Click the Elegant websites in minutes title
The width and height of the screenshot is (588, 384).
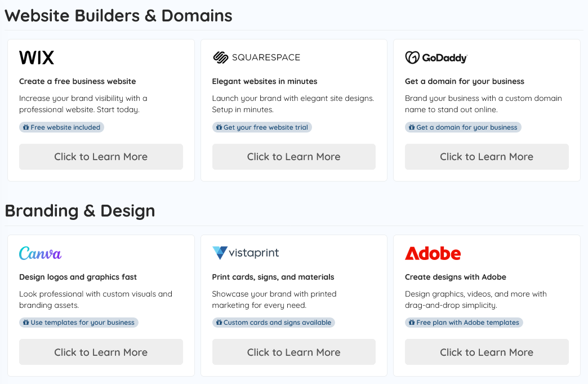[x=265, y=81]
